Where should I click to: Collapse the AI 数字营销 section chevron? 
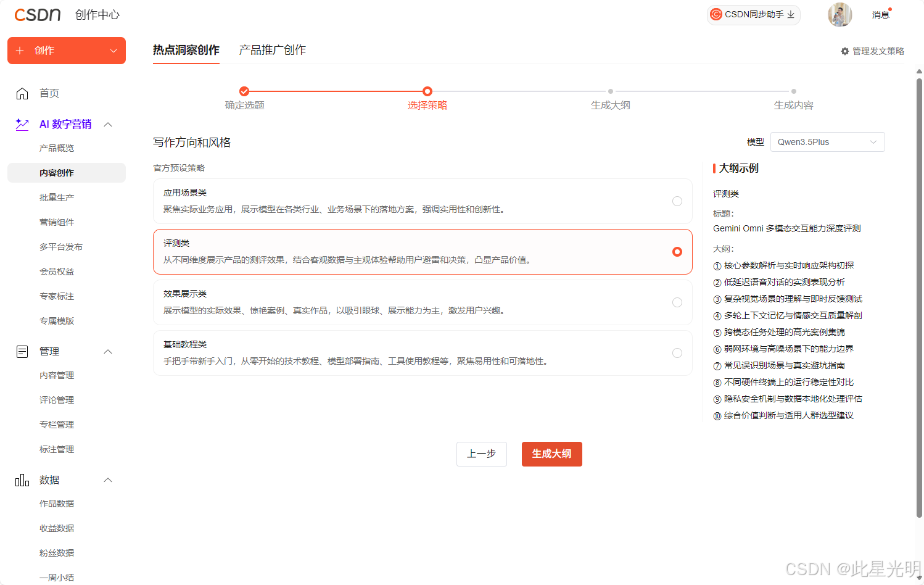point(108,124)
